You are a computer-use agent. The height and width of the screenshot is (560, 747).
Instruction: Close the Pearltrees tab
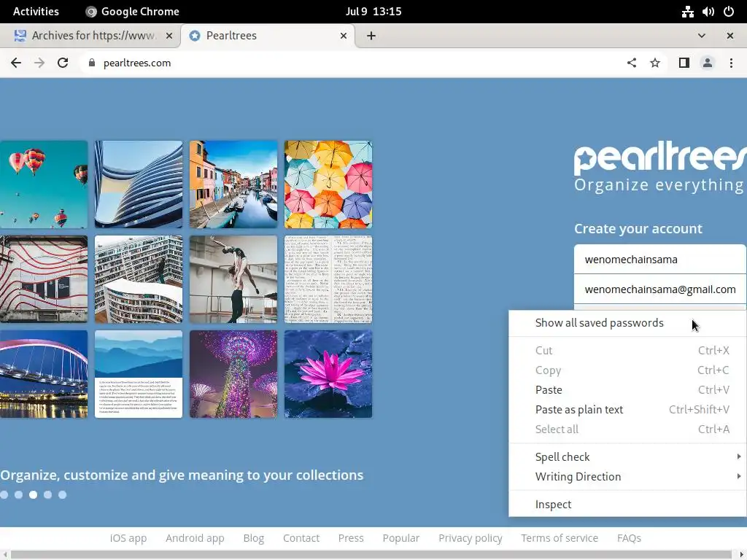(344, 36)
